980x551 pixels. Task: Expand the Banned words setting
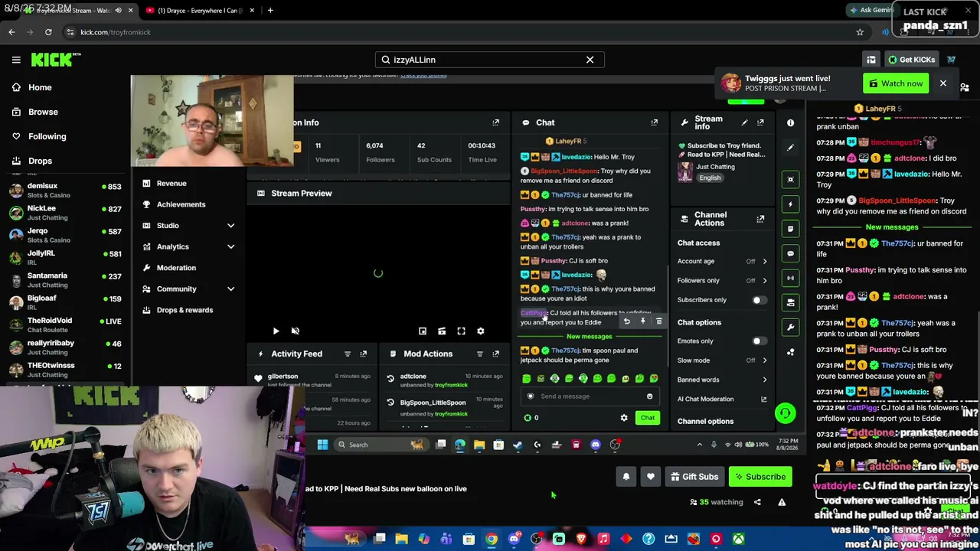coord(723,380)
